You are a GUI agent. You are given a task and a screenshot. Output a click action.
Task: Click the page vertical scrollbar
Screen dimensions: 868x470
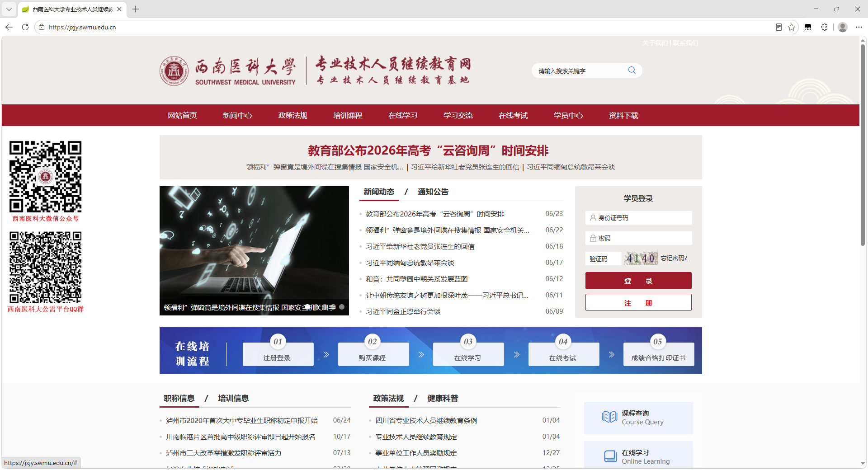pyautogui.click(x=863, y=145)
